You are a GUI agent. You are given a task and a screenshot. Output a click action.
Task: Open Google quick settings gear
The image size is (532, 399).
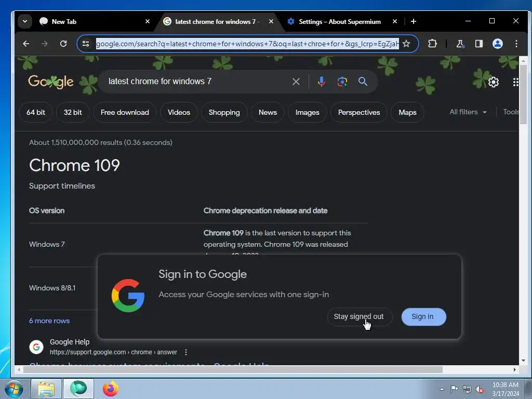(x=494, y=82)
